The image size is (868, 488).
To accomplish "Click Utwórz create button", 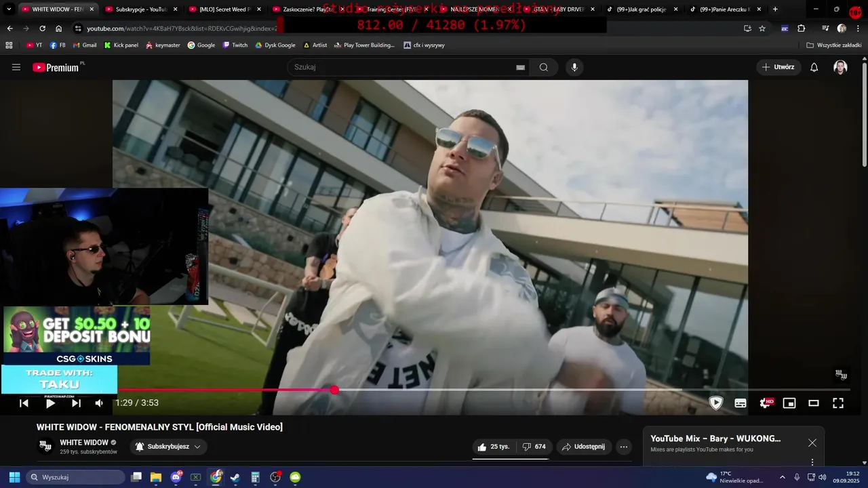I will [x=778, y=67].
